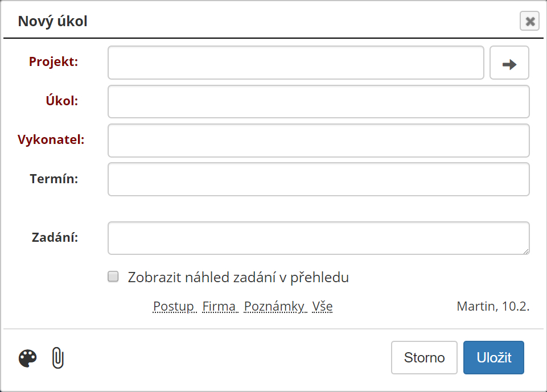Close the Nový úkol dialog
Screen dimensions: 547x392
point(529,21)
